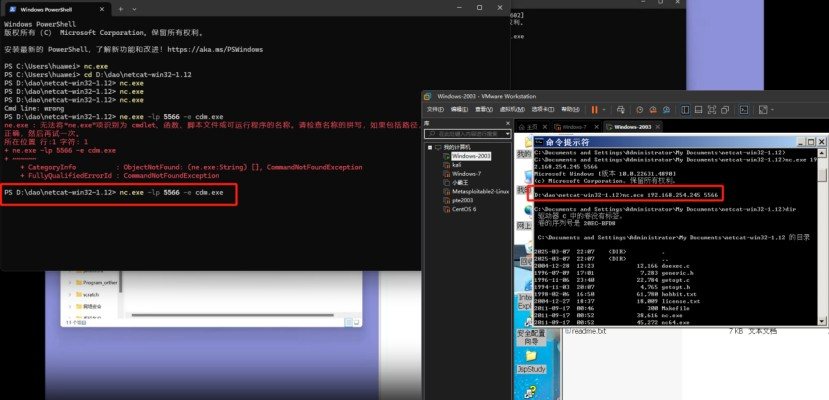Open the library search box dropdown arrow
Viewport: 829px width, 400px height.
tap(508, 134)
